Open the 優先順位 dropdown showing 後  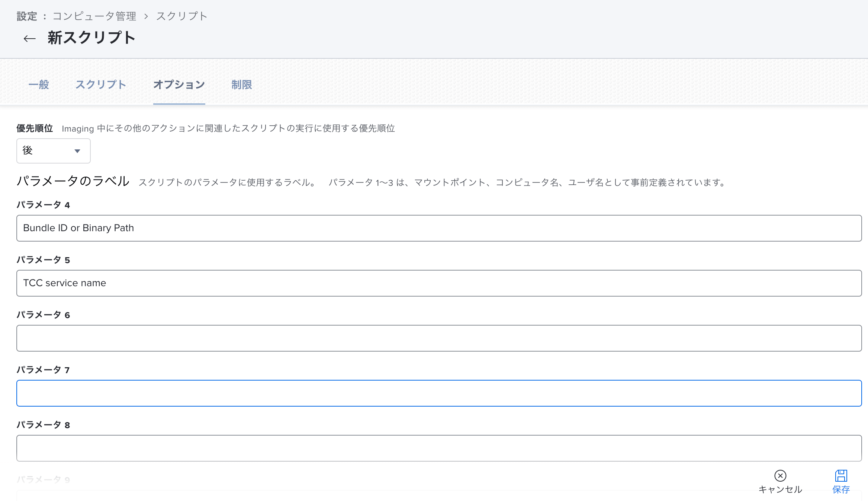(x=54, y=151)
